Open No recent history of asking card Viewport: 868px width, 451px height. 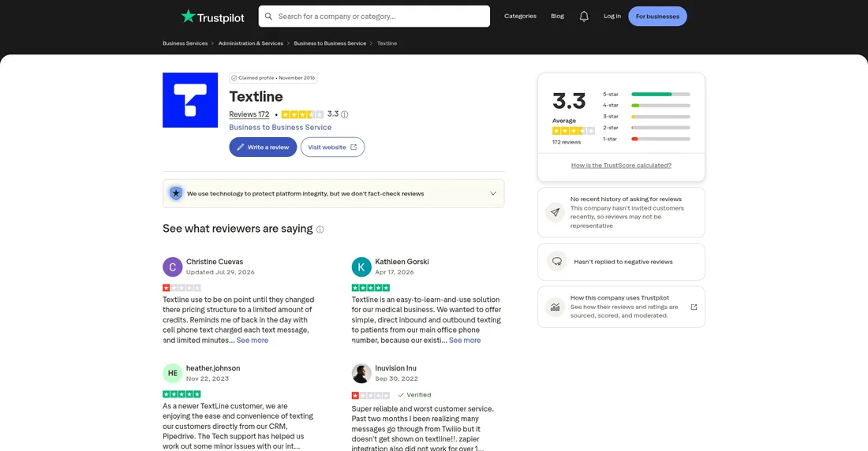(621, 213)
